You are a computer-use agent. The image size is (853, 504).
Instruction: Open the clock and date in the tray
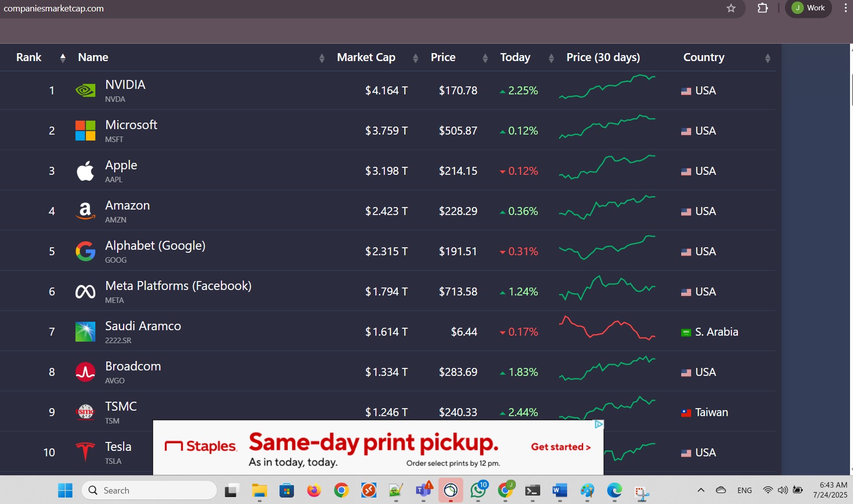(x=830, y=490)
